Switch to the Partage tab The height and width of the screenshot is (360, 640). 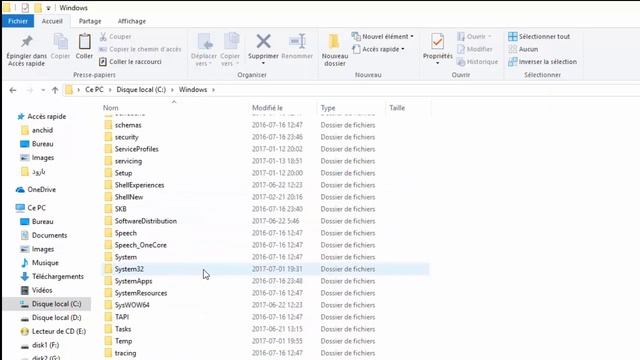point(90,21)
